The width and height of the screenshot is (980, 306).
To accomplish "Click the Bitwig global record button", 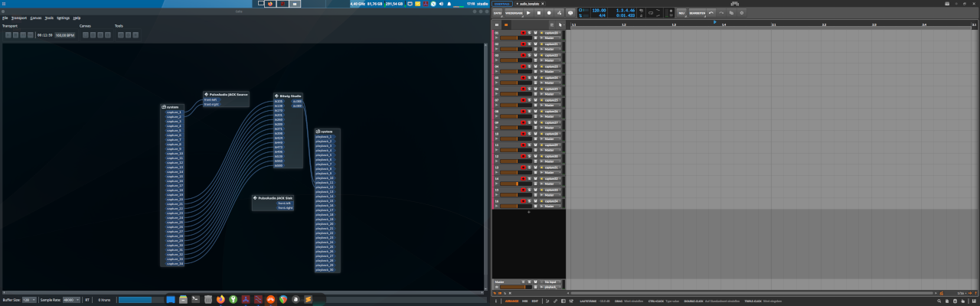I will click(x=549, y=13).
